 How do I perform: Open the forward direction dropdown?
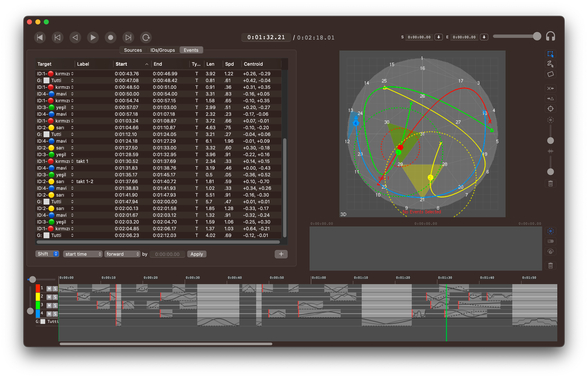[x=122, y=254]
